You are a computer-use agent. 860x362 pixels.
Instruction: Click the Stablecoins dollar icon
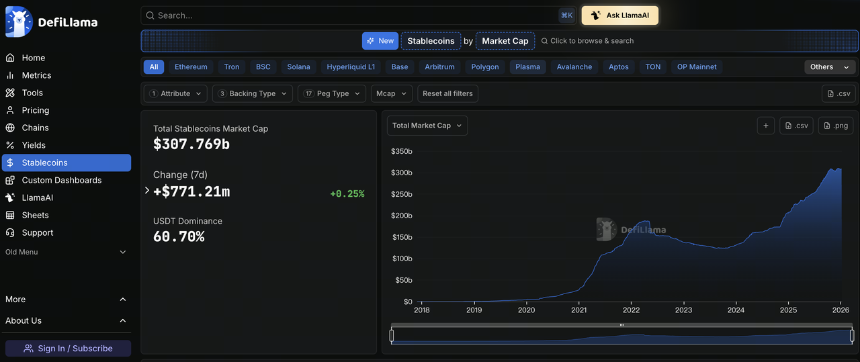(x=10, y=163)
